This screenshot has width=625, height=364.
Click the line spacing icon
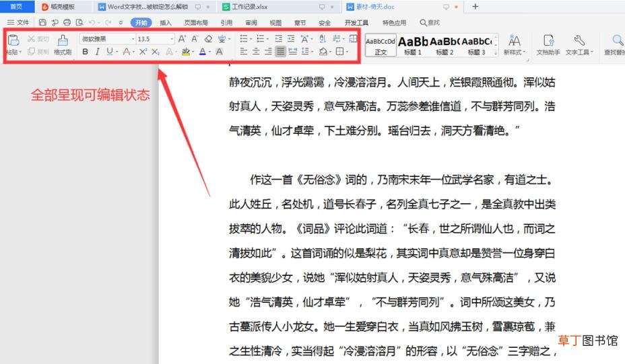(x=305, y=51)
